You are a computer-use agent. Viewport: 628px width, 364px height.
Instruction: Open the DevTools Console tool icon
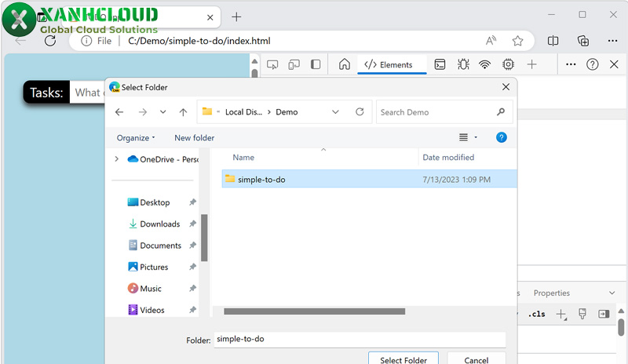440,65
